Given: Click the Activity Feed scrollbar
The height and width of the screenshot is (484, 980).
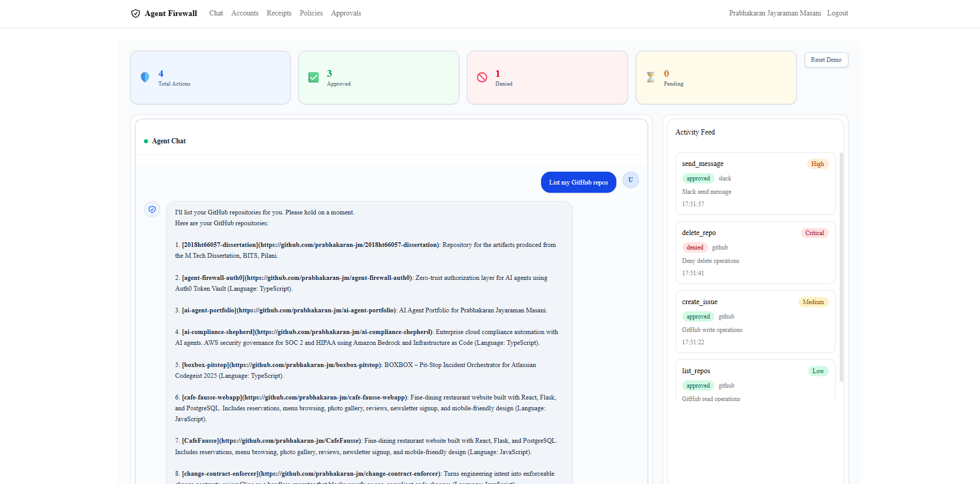Looking at the screenshot, I should pyautogui.click(x=842, y=267).
